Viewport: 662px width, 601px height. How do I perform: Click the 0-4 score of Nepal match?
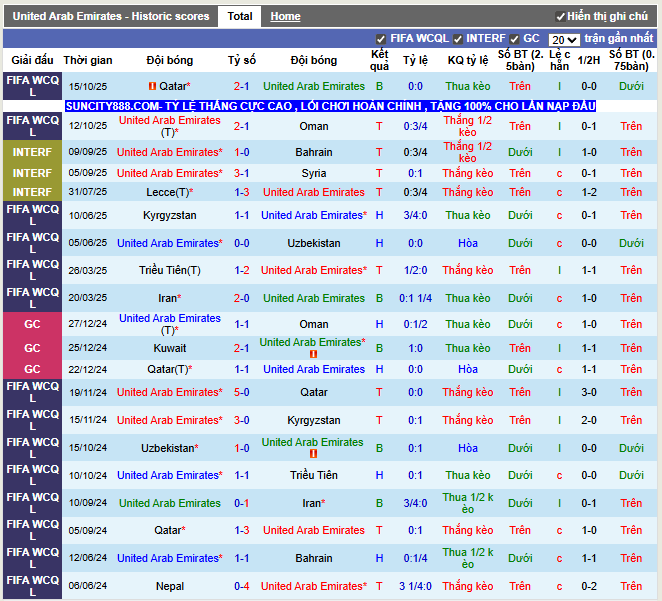point(241,586)
